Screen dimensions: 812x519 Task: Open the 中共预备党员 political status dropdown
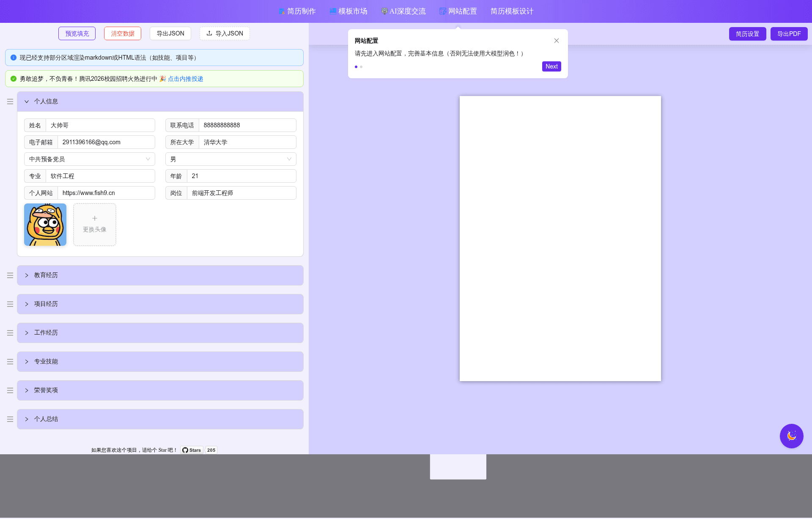[x=90, y=159]
